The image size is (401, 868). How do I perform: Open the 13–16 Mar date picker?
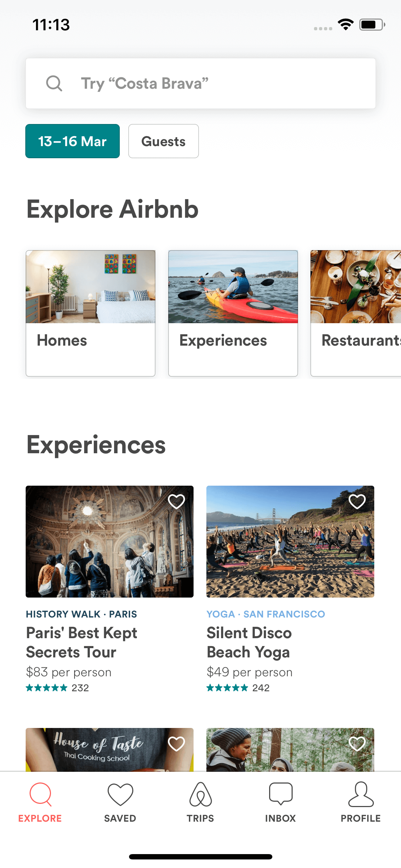[72, 141]
